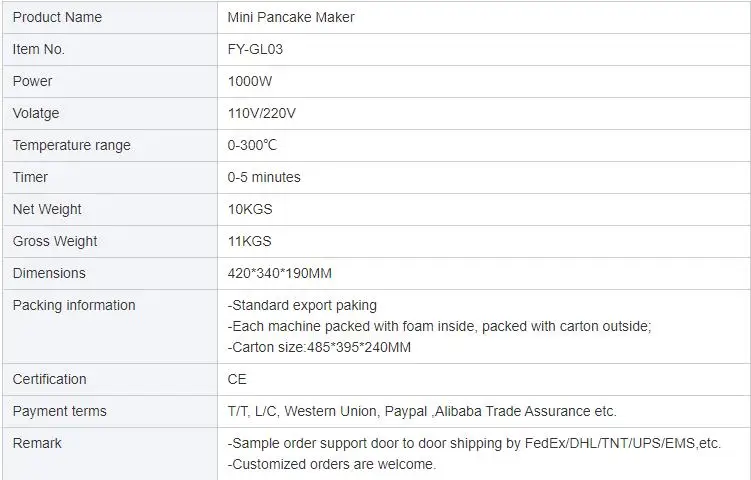Select the 'Power' row label

coord(33,81)
